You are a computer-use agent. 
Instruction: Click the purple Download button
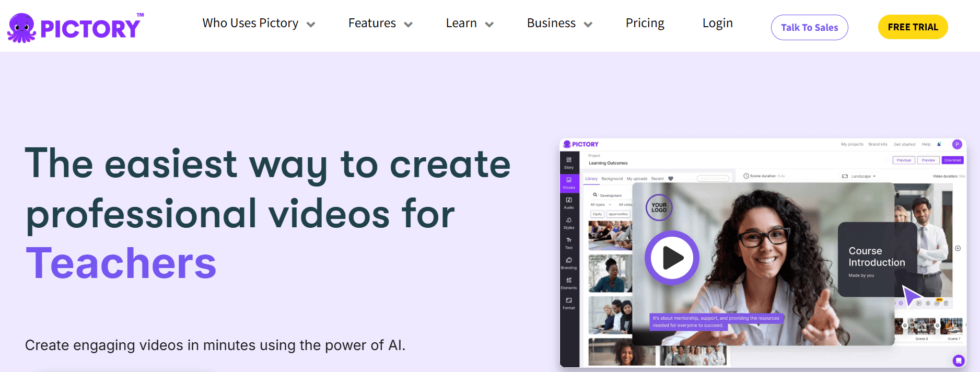point(952,160)
